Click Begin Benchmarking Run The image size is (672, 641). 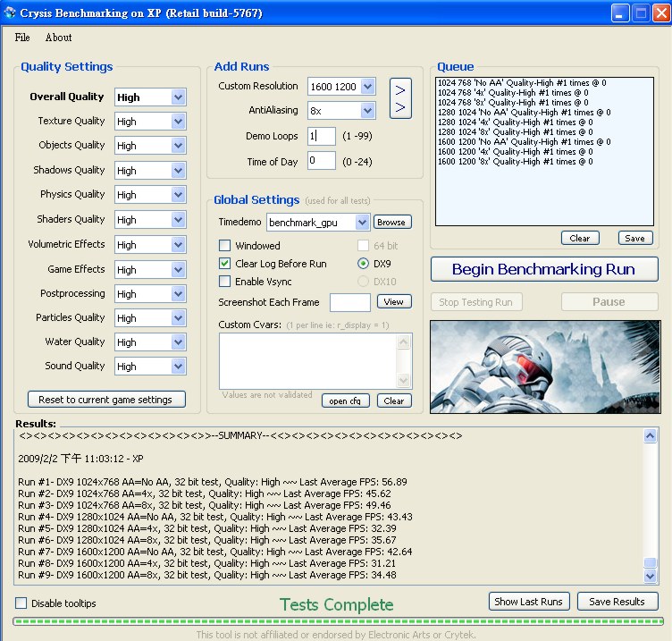[x=544, y=269]
